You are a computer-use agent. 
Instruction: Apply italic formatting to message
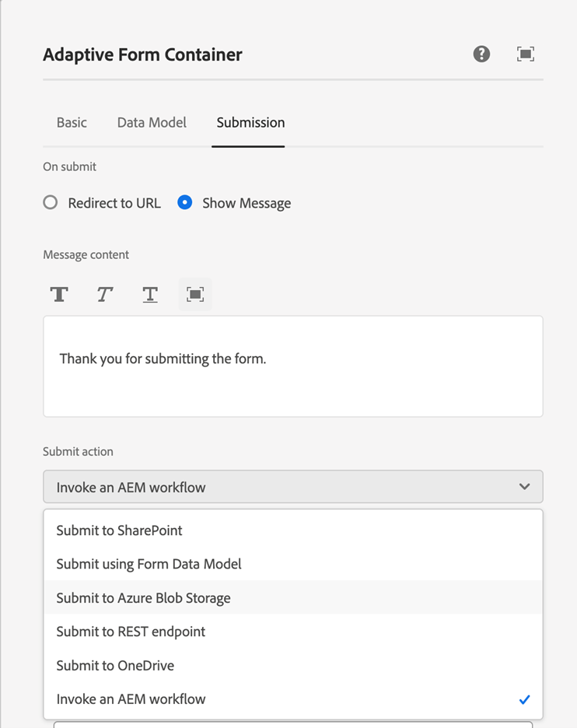[x=104, y=295]
